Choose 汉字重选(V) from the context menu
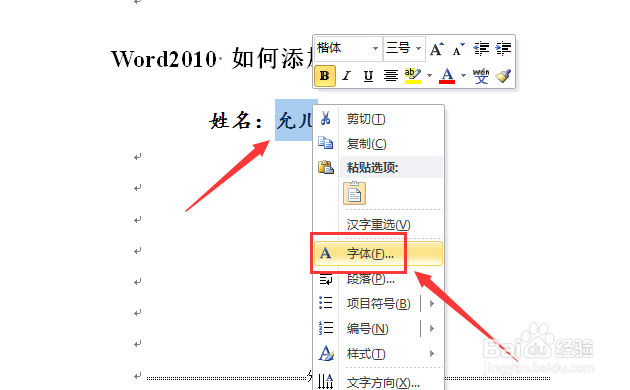This screenshot has width=630, height=390. point(378,225)
